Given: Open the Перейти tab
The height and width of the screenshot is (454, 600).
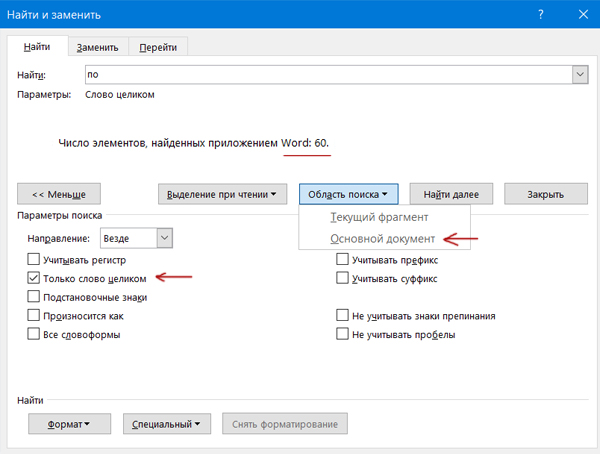Looking at the screenshot, I should coord(158,47).
